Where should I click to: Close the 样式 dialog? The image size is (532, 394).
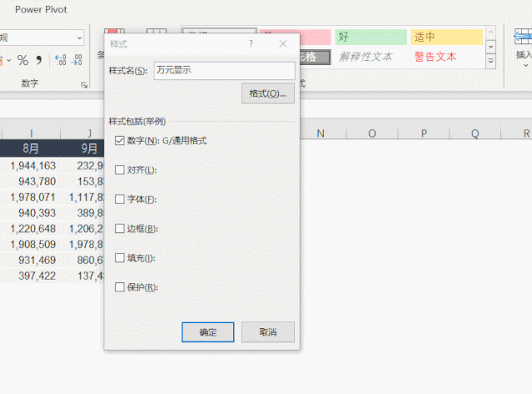pyautogui.click(x=283, y=43)
